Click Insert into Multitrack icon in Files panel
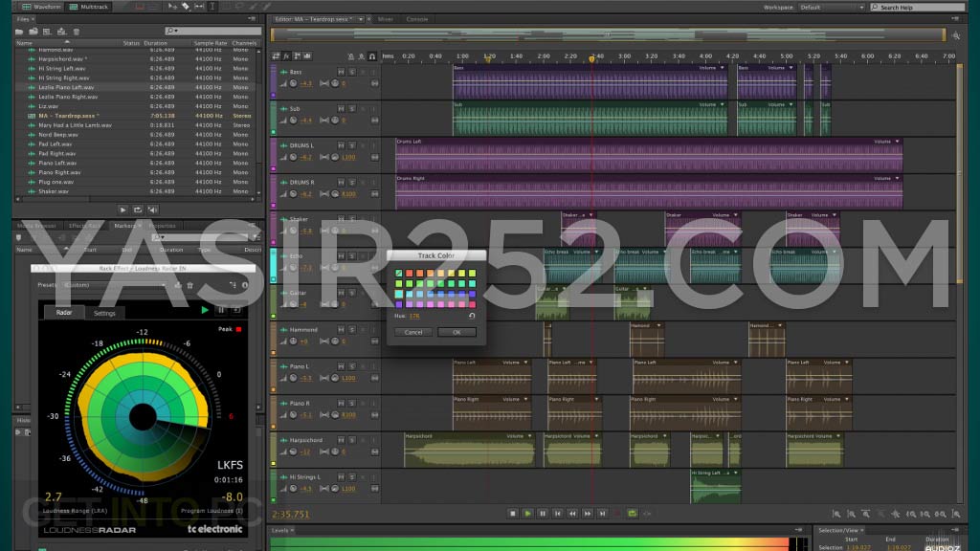The height and width of the screenshot is (551, 980). [x=61, y=32]
